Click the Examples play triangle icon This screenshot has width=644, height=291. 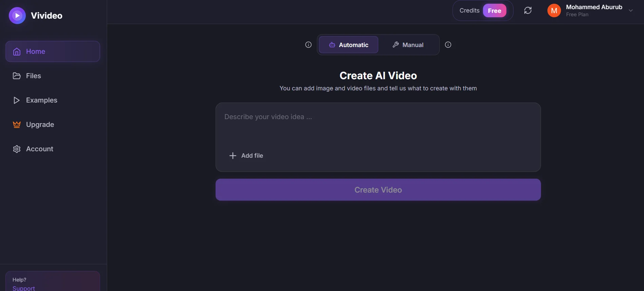click(17, 100)
